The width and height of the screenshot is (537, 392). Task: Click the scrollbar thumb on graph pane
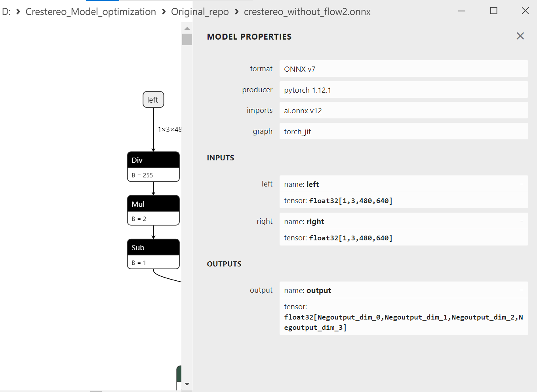pyautogui.click(x=187, y=39)
